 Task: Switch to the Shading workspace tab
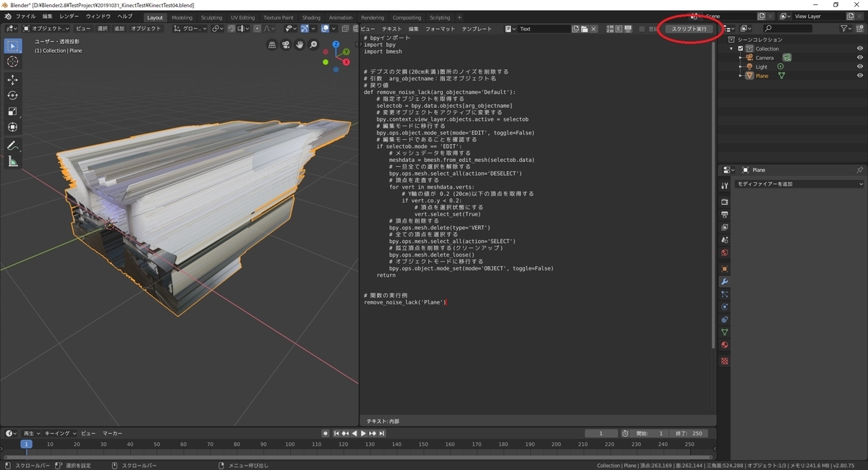(x=311, y=17)
